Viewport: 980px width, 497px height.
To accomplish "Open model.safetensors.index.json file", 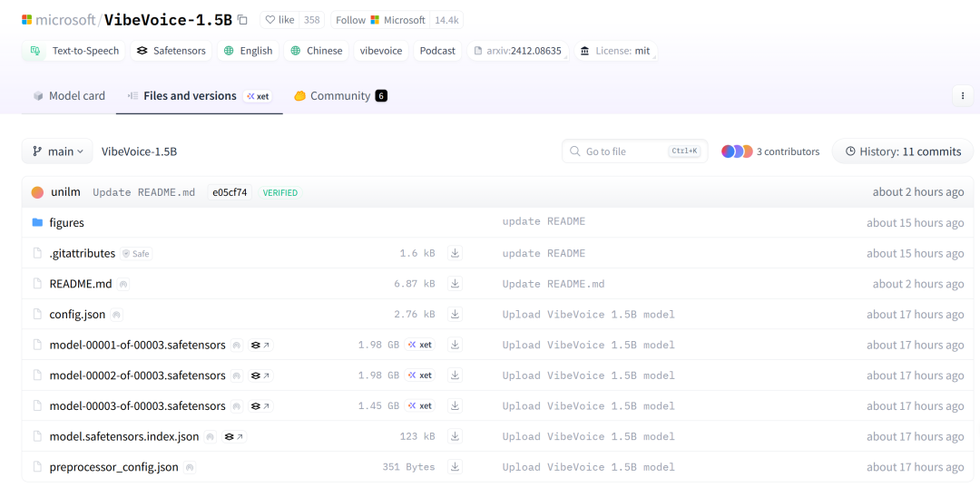I will [124, 436].
